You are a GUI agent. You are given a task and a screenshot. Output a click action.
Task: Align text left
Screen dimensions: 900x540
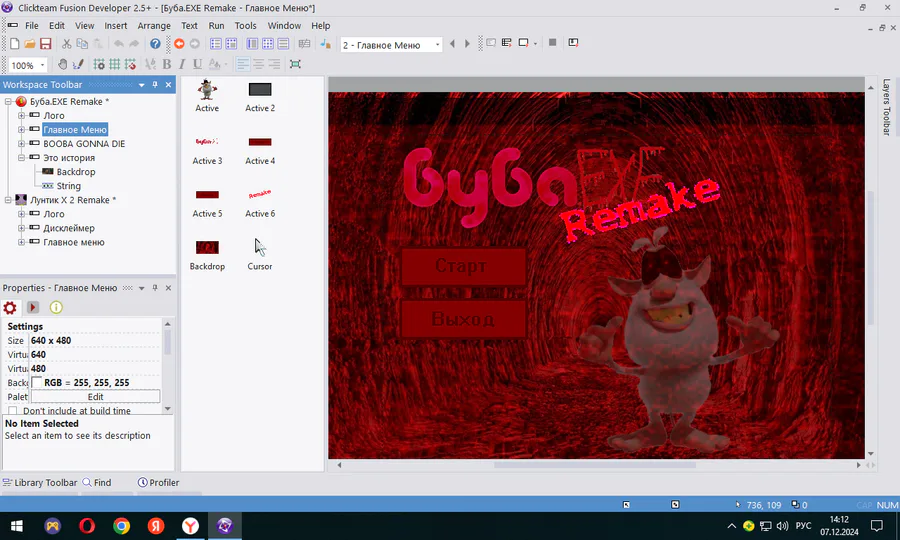(243, 64)
